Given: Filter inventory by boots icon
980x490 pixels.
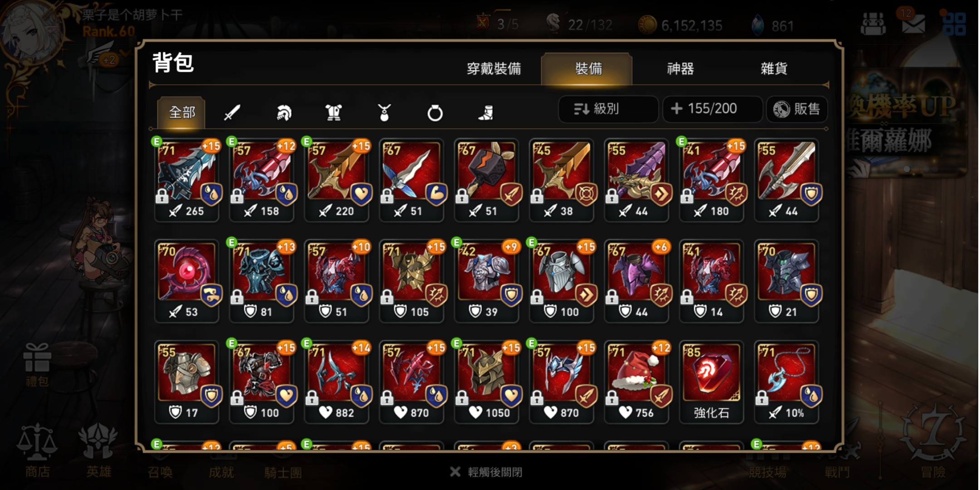Looking at the screenshot, I should point(485,113).
